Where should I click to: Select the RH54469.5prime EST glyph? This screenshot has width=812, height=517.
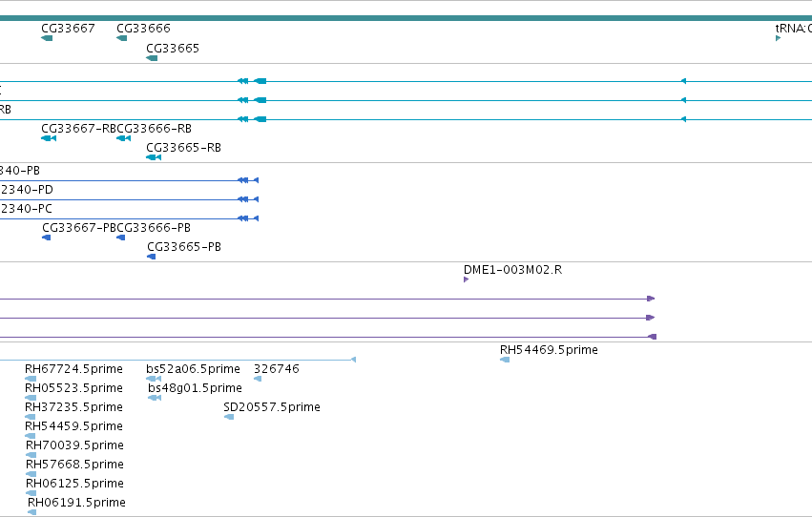pos(505,361)
